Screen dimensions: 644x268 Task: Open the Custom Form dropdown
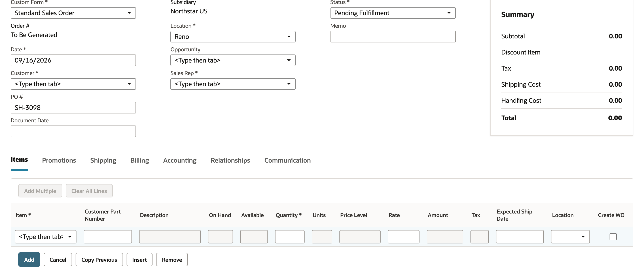point(73,13)
